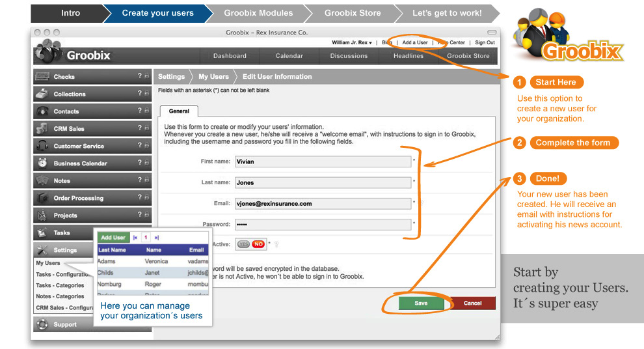This screenshot has width=644, height=349.
Task: Click the Email field with vjones@rexinsurance.com
Action: 323,204
